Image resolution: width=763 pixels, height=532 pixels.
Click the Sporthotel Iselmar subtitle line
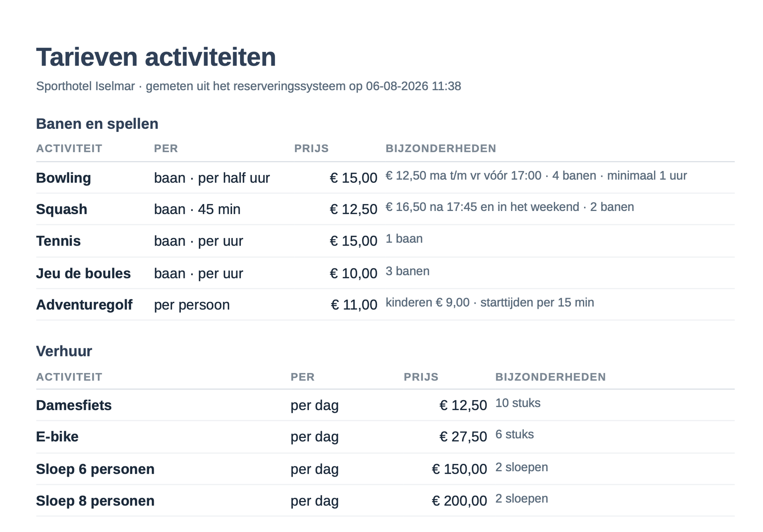point(248,86)
